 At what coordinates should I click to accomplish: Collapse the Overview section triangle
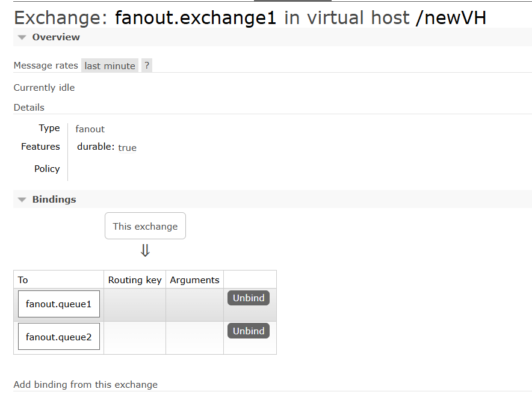(22, 37)
